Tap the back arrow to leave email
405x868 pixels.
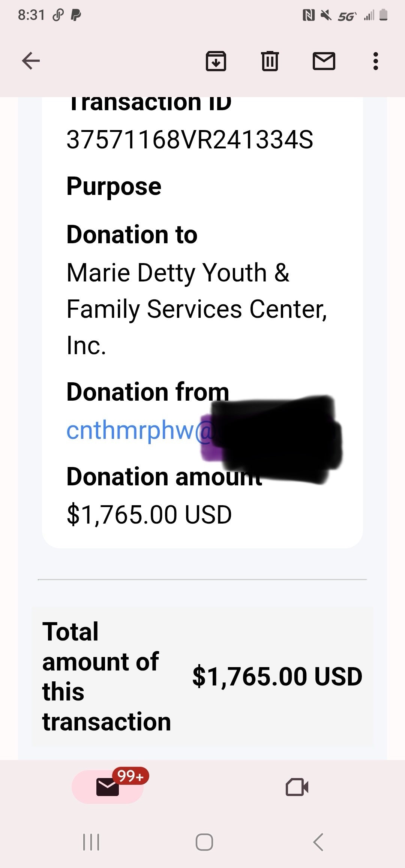[x=31, y=61]
